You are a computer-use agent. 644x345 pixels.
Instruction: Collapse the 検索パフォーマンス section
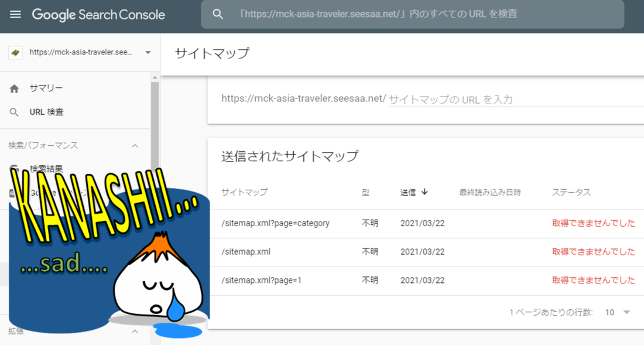click(x=135, y=146)
